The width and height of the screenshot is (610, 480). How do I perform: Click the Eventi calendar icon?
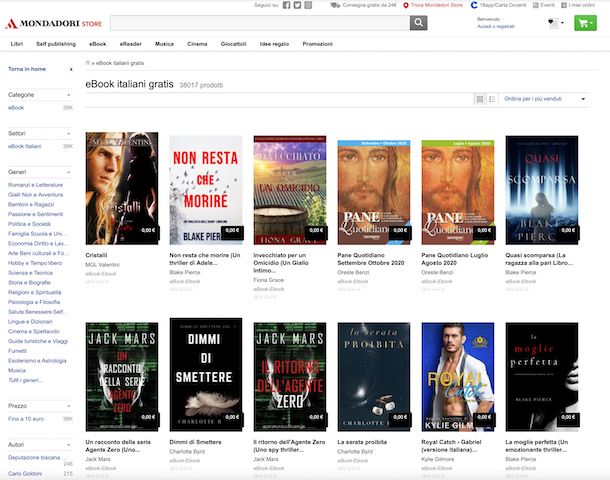click(x=536, y=5)
